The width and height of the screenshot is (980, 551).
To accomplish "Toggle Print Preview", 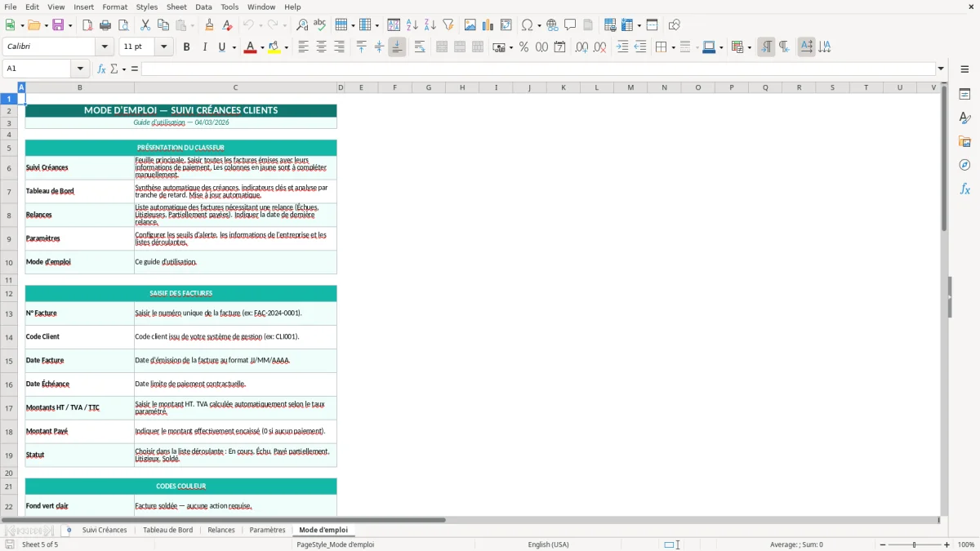I will (x=123, y=25).
